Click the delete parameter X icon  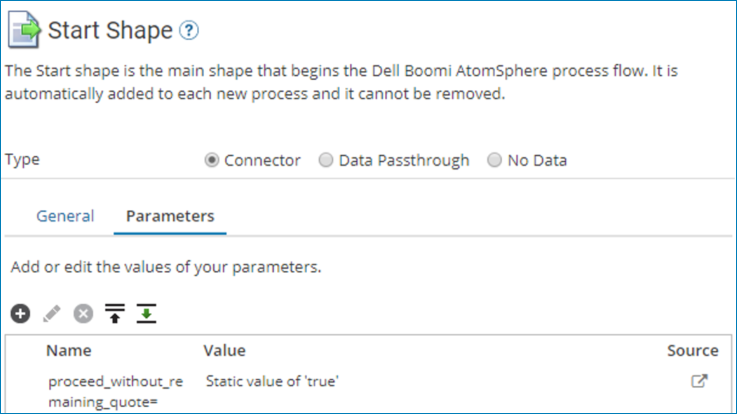pyautogui.click(x=83, y=314)
